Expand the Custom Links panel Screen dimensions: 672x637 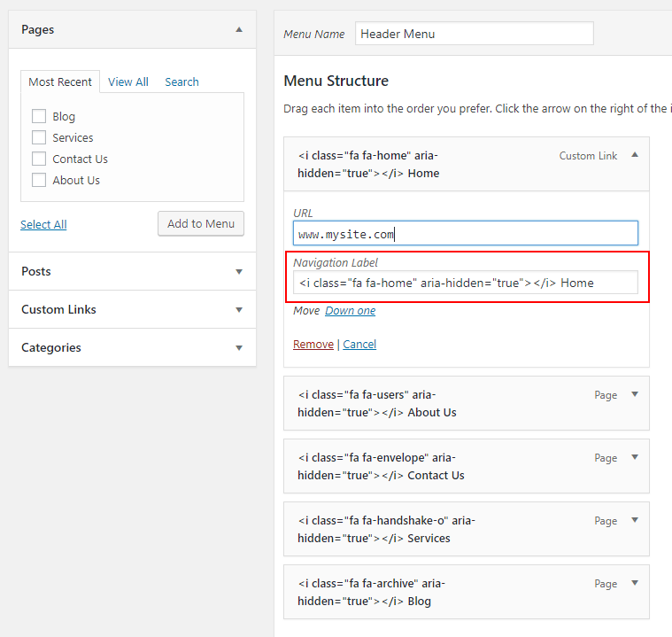239,309
